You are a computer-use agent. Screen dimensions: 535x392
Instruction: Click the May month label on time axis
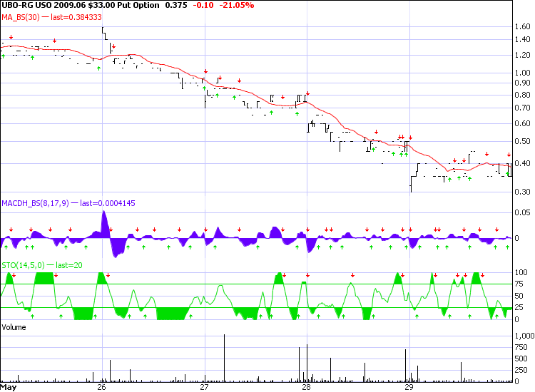(9, 388)
